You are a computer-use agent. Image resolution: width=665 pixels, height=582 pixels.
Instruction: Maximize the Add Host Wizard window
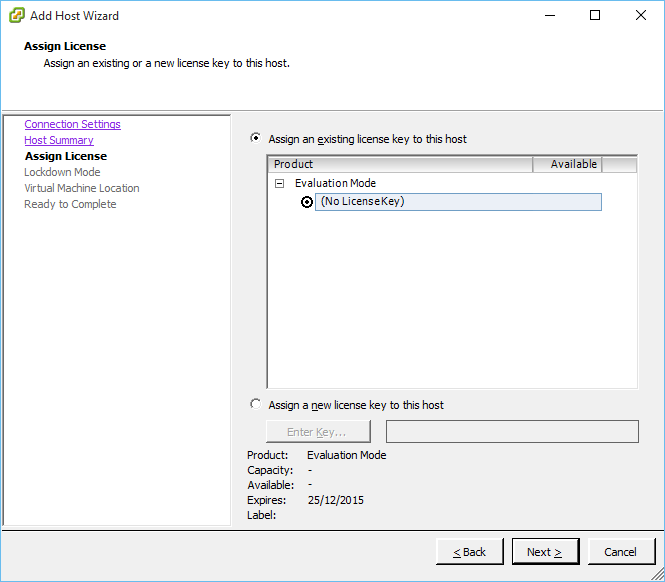point(595,16)
